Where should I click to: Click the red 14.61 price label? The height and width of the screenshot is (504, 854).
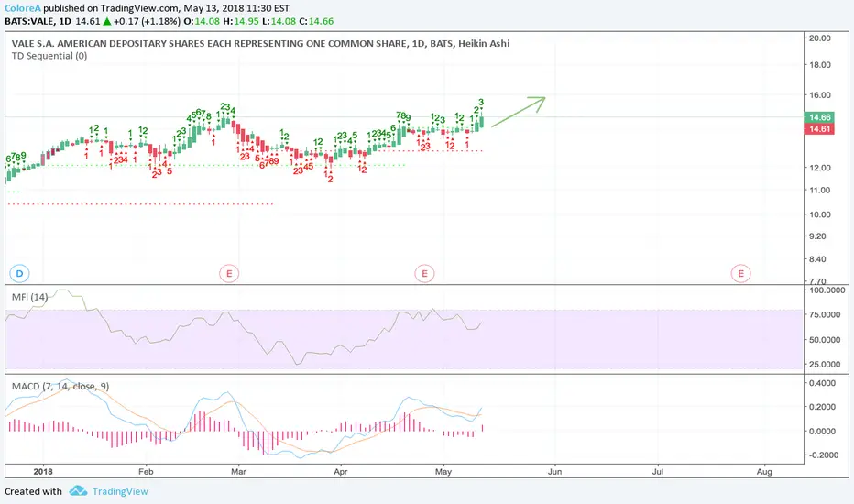(x=819, y=129)
